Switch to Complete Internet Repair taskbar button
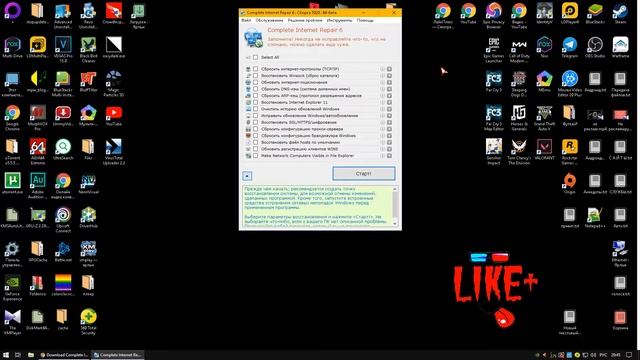640x360 pixels. [117, 355]
